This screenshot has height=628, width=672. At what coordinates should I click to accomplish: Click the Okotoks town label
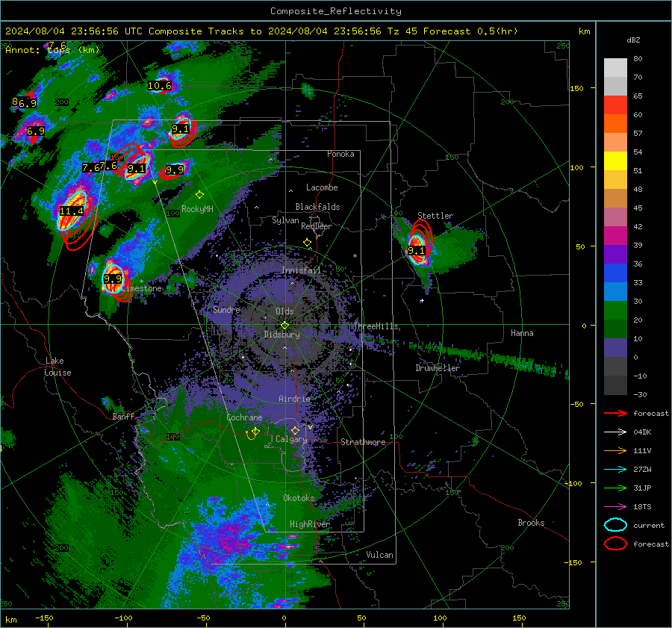point(299,497)
